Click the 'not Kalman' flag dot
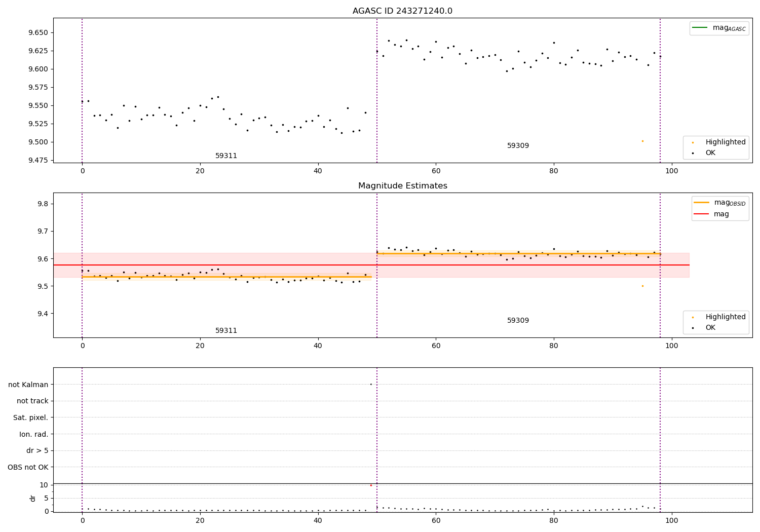The width and height of the screenshot is (760, 532). (x=371, y=384)
